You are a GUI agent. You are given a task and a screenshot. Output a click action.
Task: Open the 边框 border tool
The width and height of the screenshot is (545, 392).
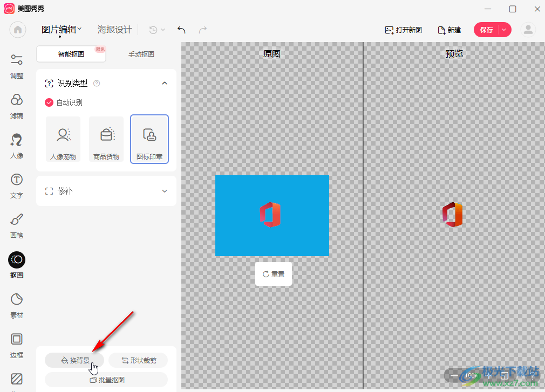[17, 346]
